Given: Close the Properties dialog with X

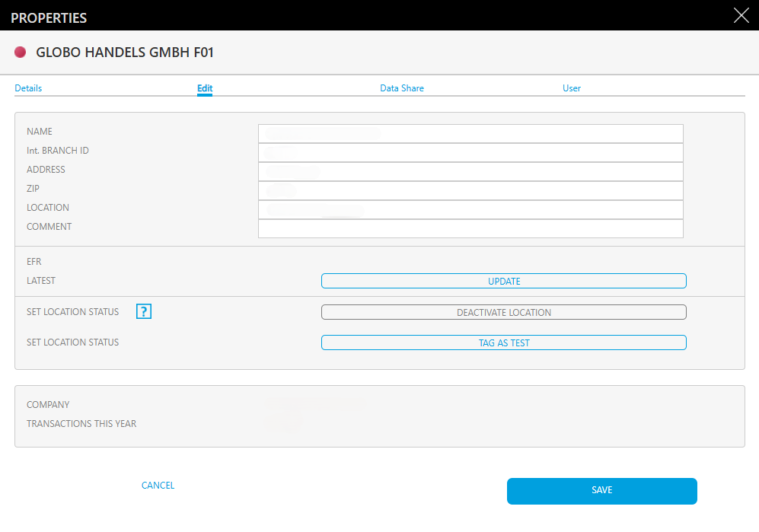Looking at the screenshot, I should [x=741, y=16].
